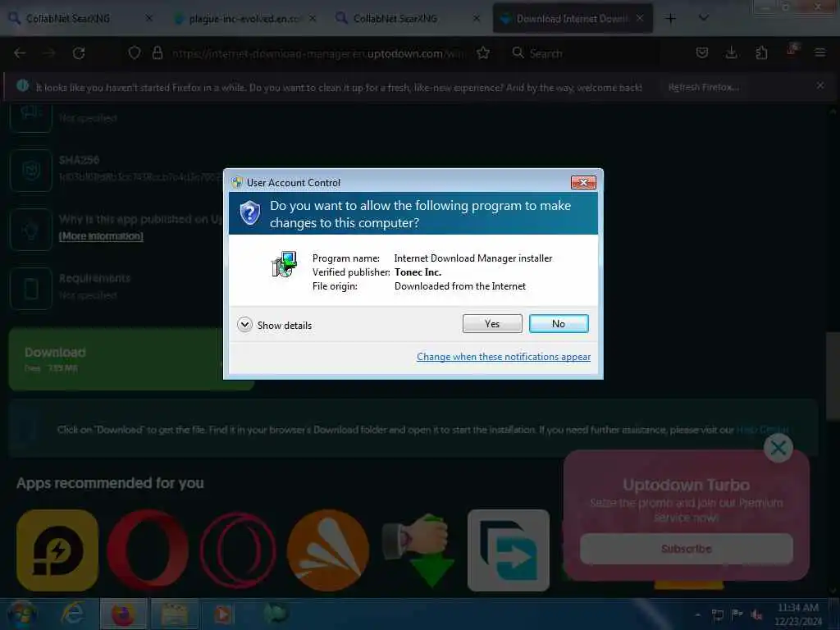The image size is (840, 630).
Task: Launch Internet Explorer from taskbar
Action: click(73, 614)
